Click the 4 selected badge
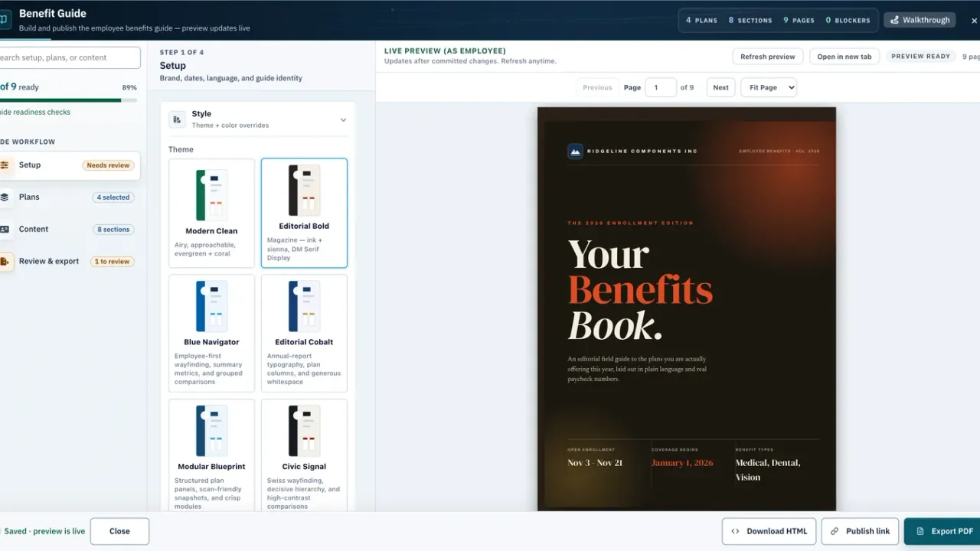The width and height of the screenshot is (980, 551). [114, 197]
